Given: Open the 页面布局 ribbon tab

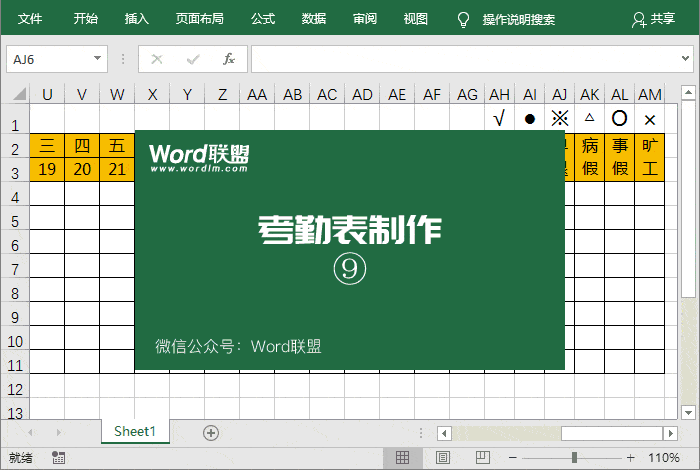Looking at the screenshot, I should click(200, 19).
